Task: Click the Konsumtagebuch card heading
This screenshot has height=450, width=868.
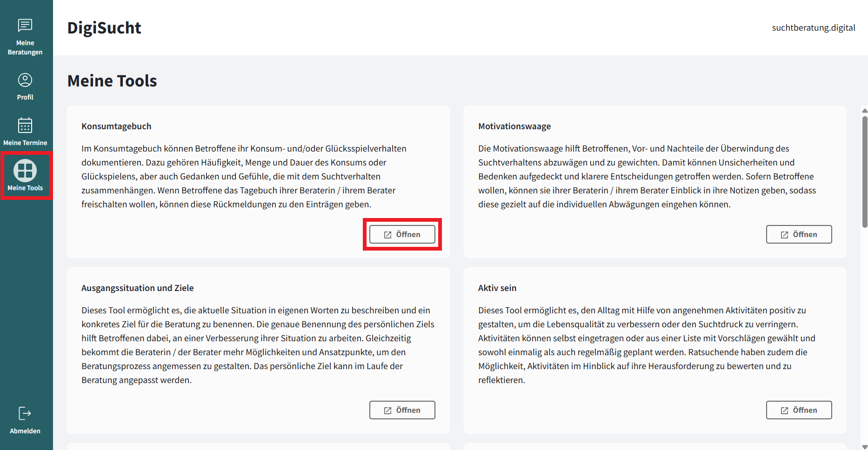Action: pyautogui.click(x=116, y=126)
